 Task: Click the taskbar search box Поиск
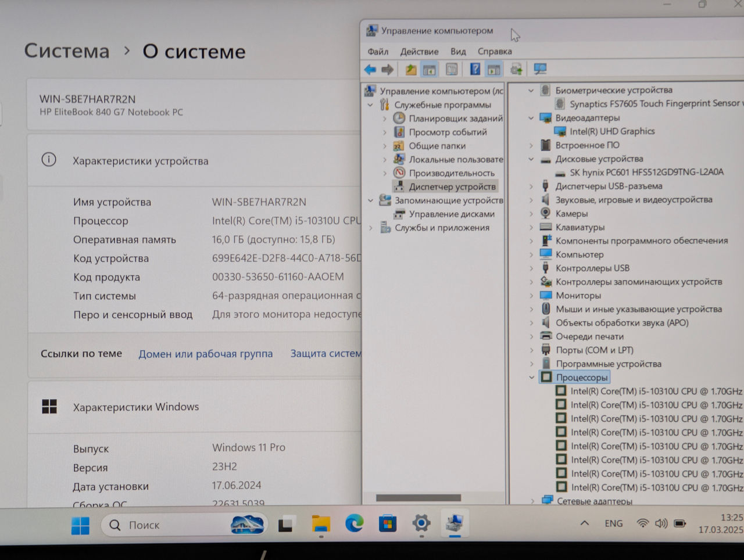pyautogui.click(x=184, y=525)
